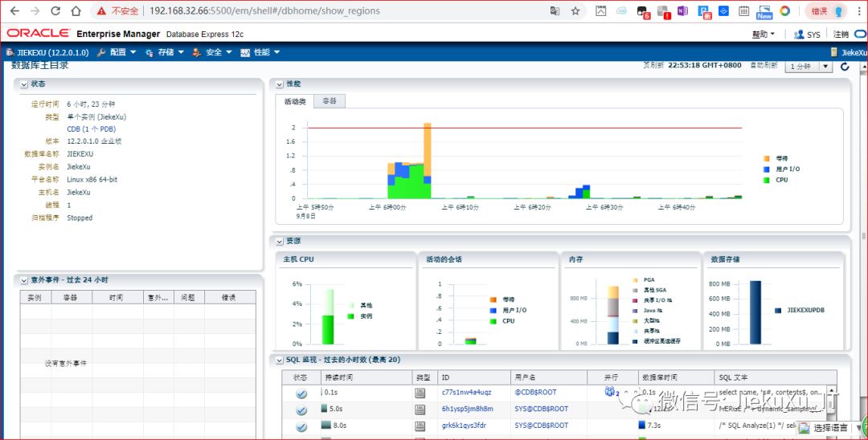Click the 用户 I/O legend swatch in performance chart

click(x=767, y=169)
